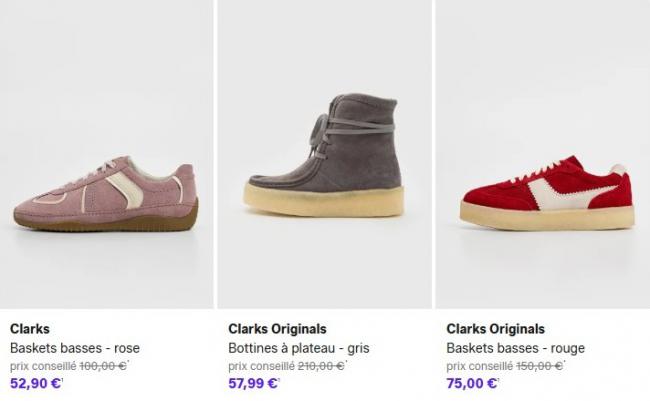The image size is (650, 401).
Task: Open the Baskets basses - rose product link
Action: (75, 348)
